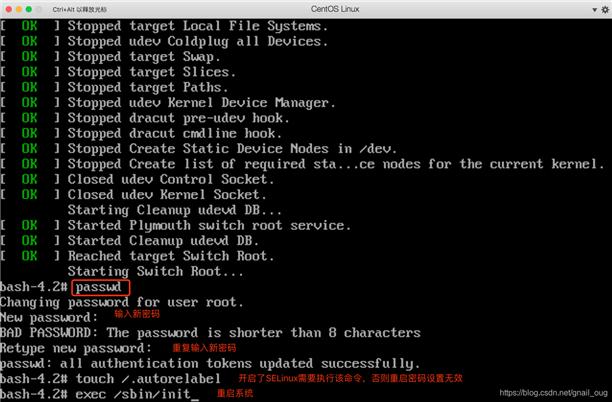Click the red SELinux annotation text

pos(350,378)
